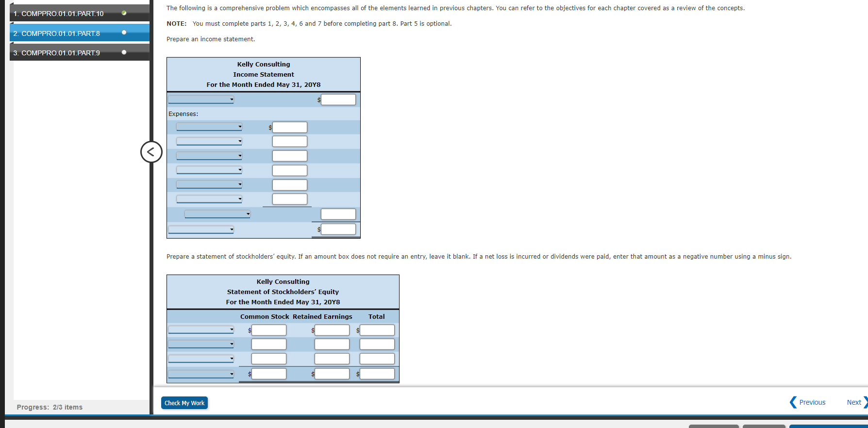Click the revenue amount field in income statement
This screenshot has width=868, height=428.
click(338, 99)
